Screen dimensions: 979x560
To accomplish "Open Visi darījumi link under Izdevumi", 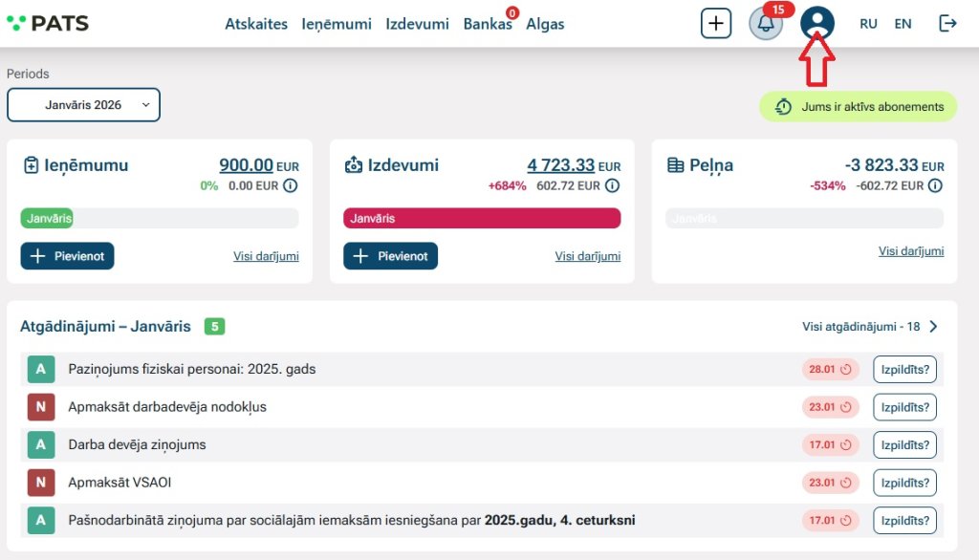I will [x=588, y=256].
